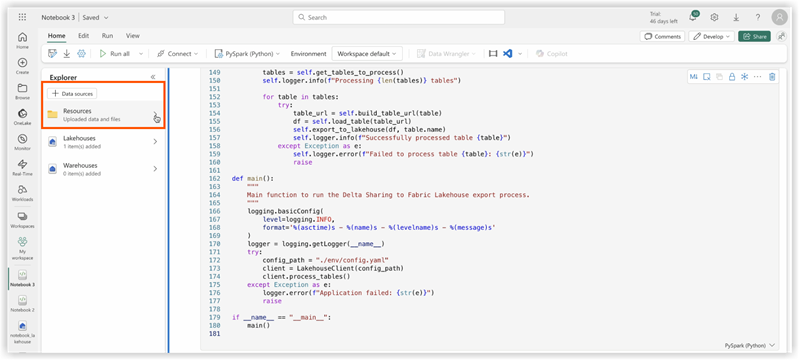799x360 pixels.
Task: Collapse the Explorer panel
Action: 153,77
